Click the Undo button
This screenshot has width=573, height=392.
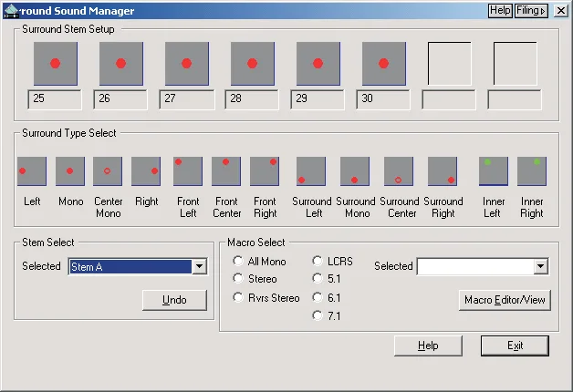[x=174, y=300]
